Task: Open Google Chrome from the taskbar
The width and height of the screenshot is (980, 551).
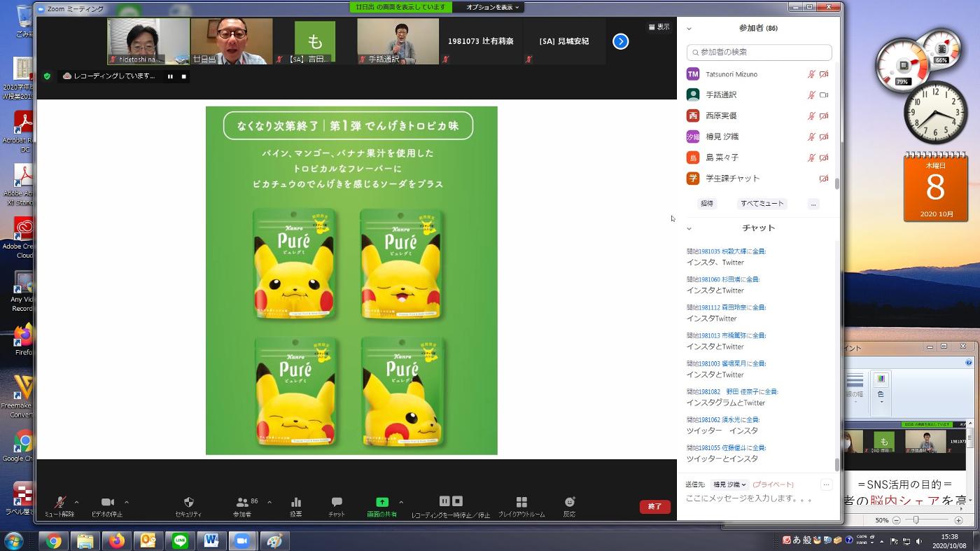Action: 53,540
